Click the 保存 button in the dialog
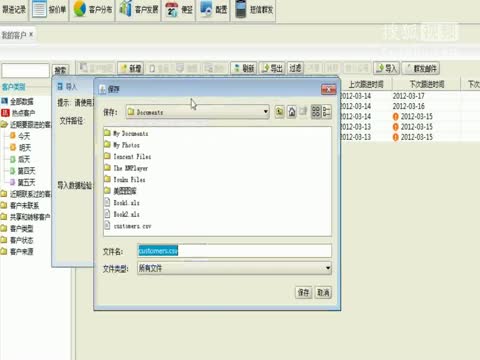Image resolution: width=480 pixels, height=360 pixels. (x=303, y=293)
